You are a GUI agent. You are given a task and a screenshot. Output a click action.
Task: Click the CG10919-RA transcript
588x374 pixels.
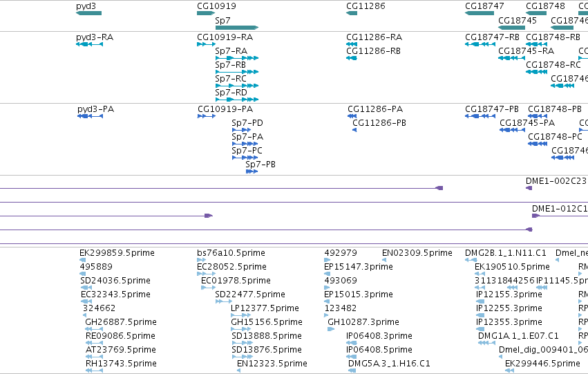(x=207, y=44)
